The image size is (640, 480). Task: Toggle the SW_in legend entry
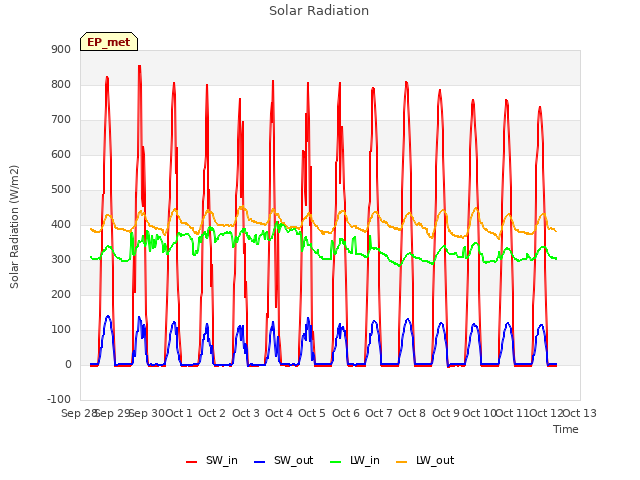pyautogui.click(x=212, y=460)
